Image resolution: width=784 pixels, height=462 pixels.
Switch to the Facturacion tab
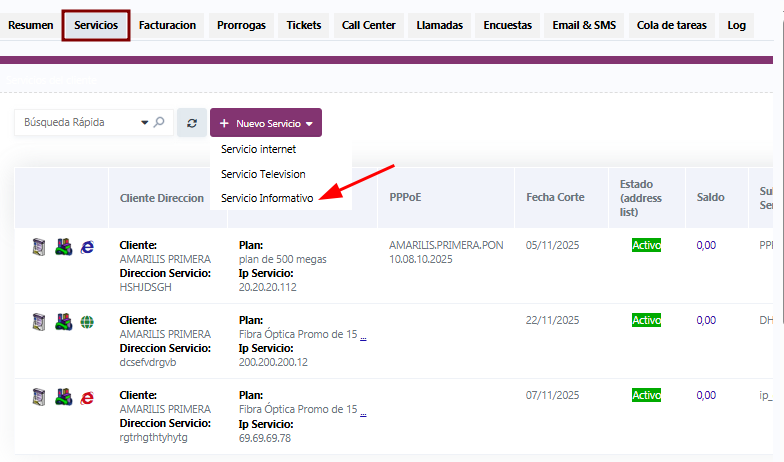pyautogui.click(x=167, y=25)
